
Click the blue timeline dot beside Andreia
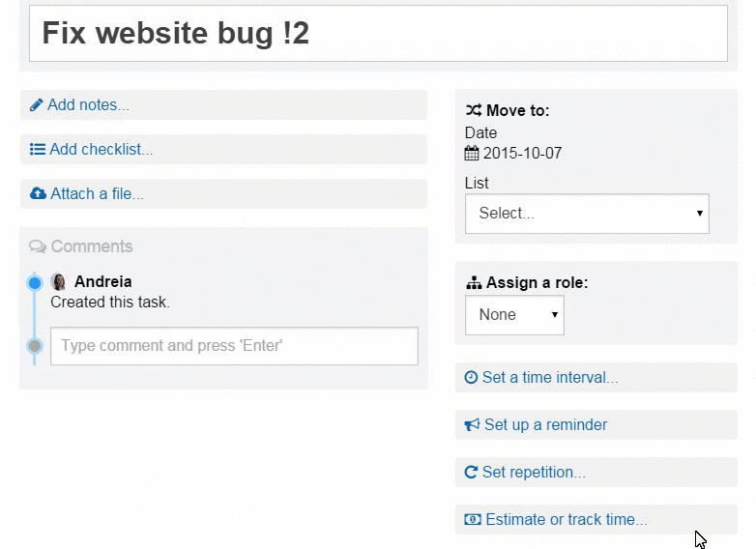(x=35, y=283)
